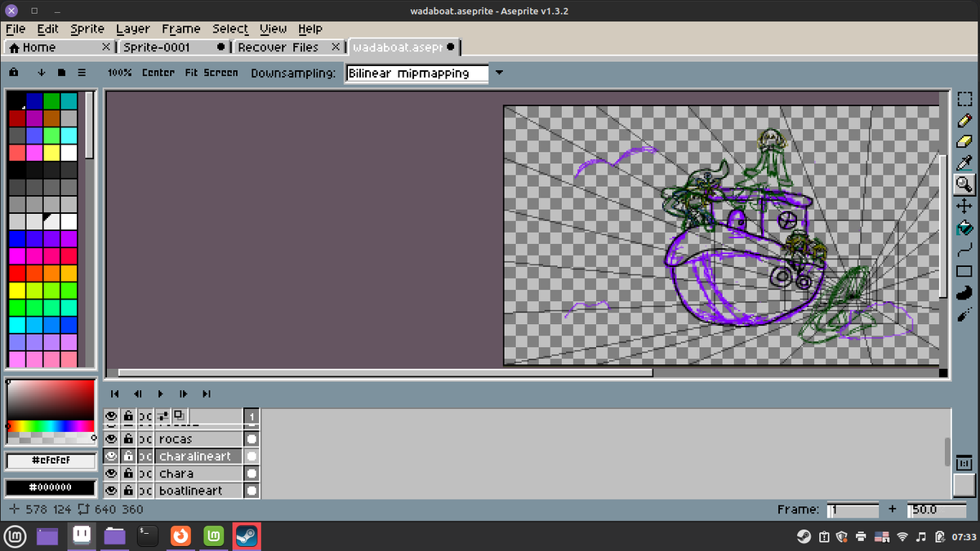
Task: Open the palette options hamburger menu
Action: (x=82, y=72)
